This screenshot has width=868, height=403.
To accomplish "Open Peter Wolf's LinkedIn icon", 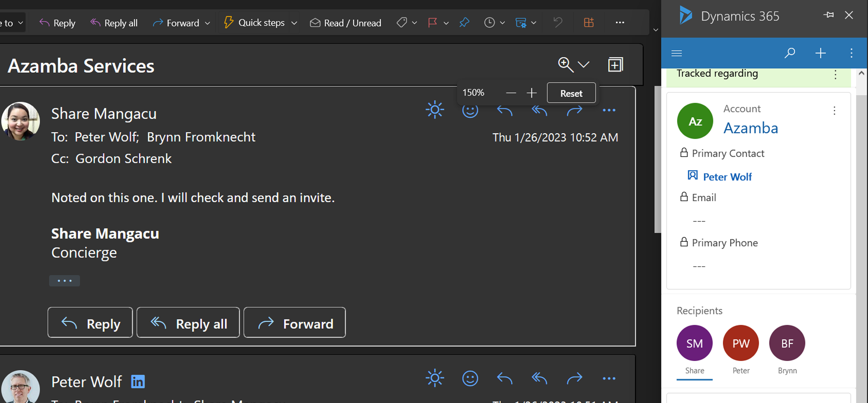I will pos(138,382).
